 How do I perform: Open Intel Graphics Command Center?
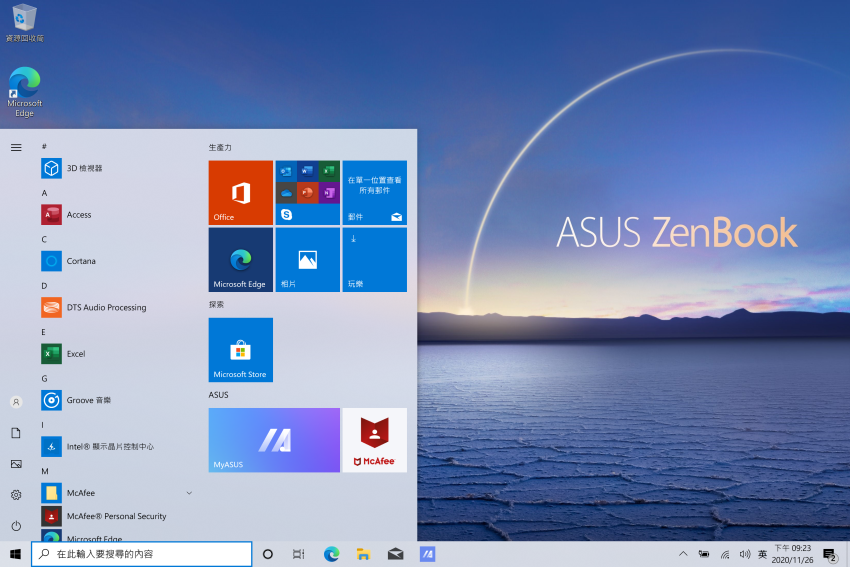point(117,447)
